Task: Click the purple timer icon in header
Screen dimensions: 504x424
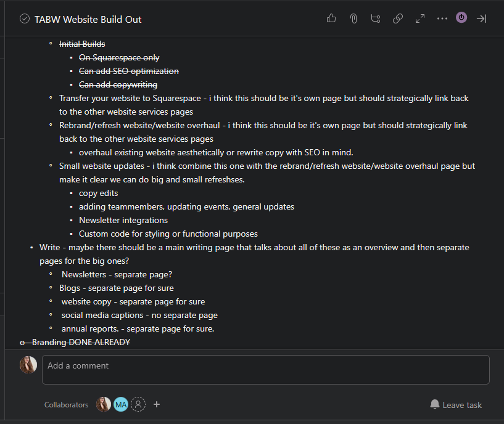Action: (461, 17)
